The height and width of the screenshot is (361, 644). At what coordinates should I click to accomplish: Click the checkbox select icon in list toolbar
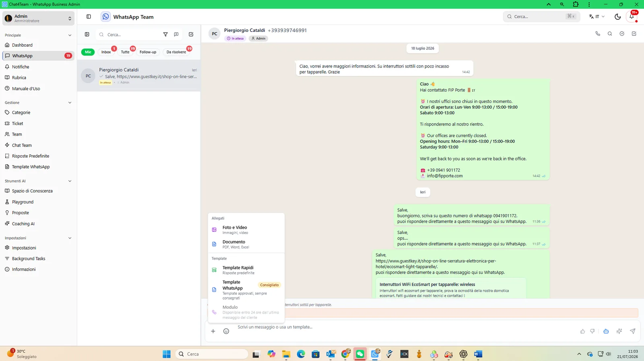(191, 35)
